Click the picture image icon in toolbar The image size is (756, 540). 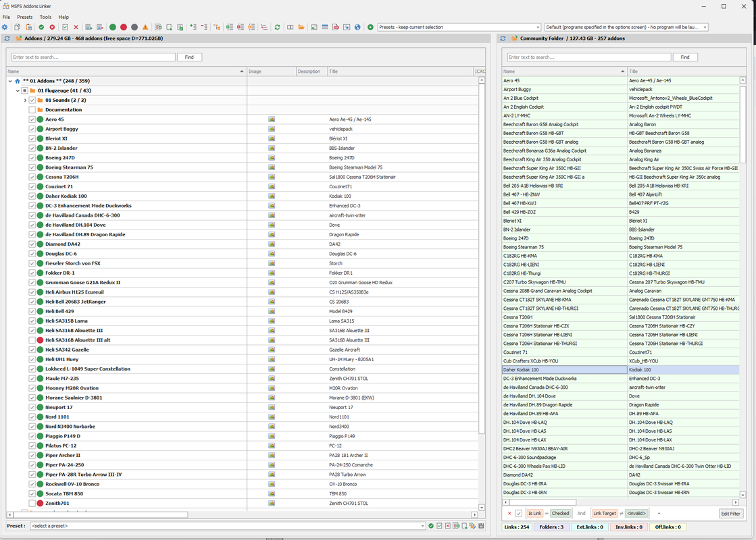pos(314,28)
